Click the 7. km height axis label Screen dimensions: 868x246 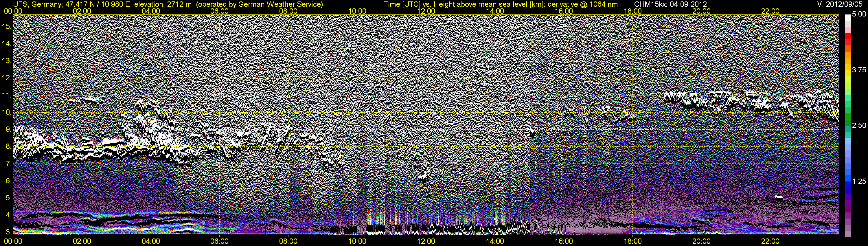pyautogui.click(x=8, y=164)
